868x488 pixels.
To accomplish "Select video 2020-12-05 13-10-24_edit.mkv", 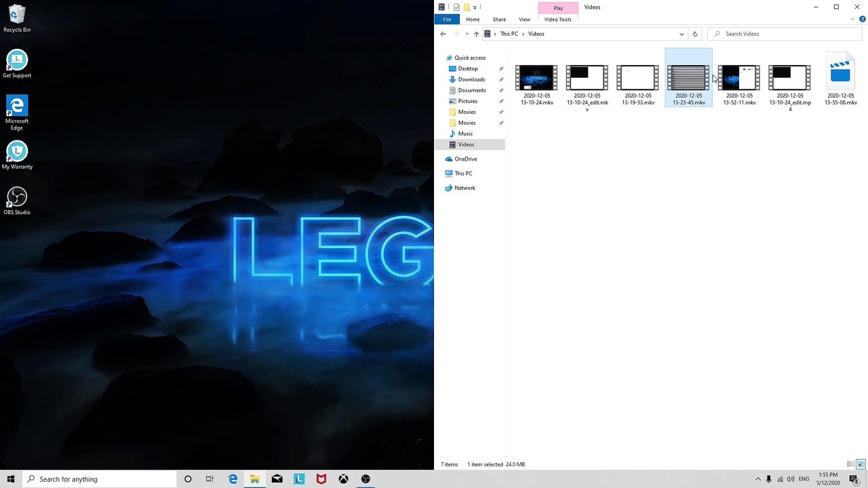I will (x=587, y=87).
